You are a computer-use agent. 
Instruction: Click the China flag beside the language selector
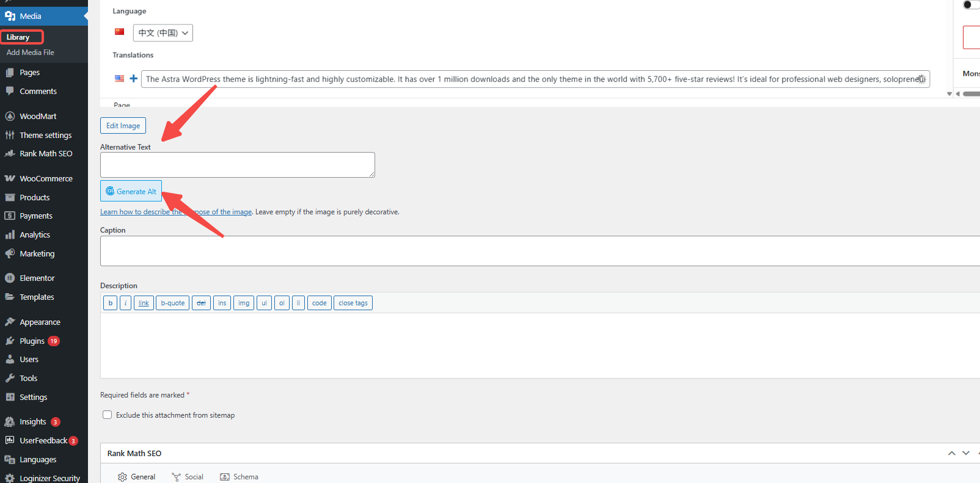coord(120,32)
